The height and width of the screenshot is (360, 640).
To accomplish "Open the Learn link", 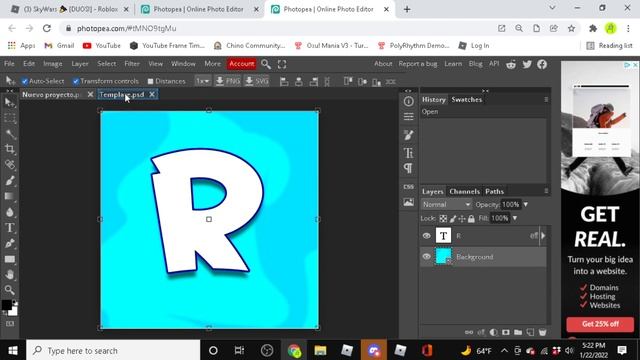I will [453, 64].
